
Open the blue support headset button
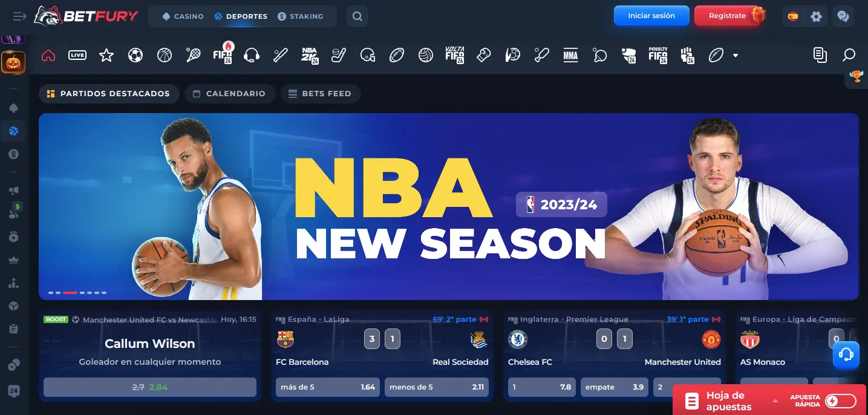[x=846, y=355]
